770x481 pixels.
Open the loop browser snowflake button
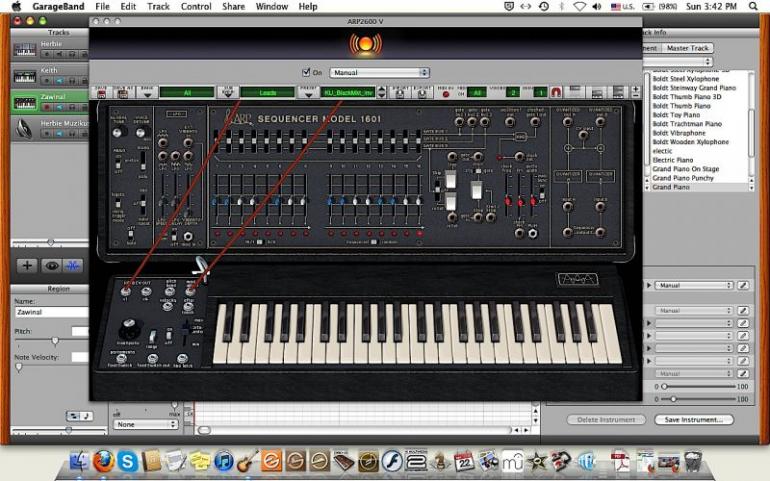pyautogui.click(x=73, y=266)
